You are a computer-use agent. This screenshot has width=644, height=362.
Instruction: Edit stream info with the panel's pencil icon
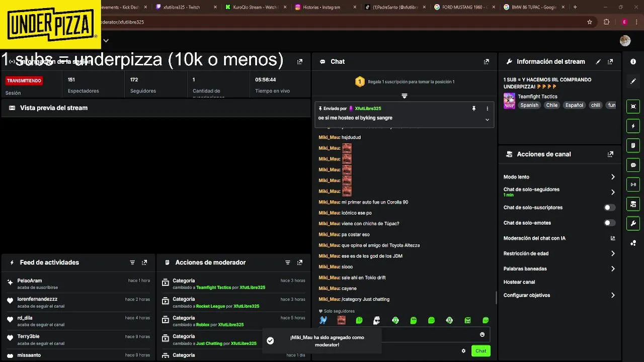[598, 61]
